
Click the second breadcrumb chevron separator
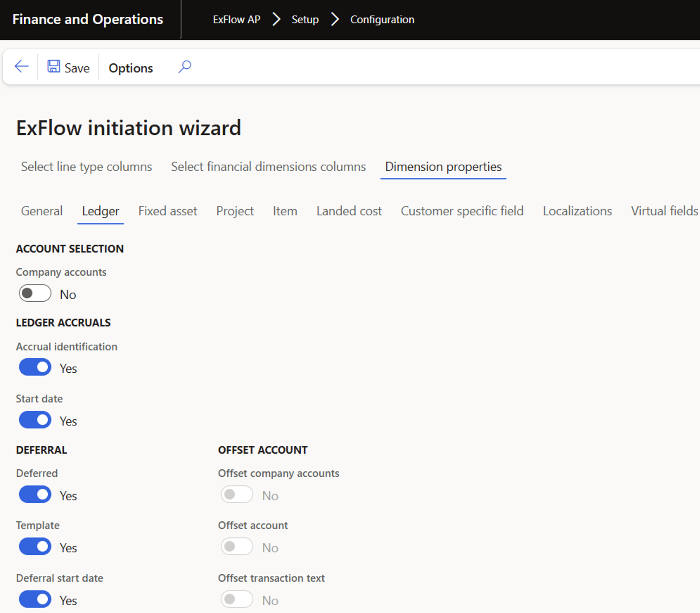(335, 19)
